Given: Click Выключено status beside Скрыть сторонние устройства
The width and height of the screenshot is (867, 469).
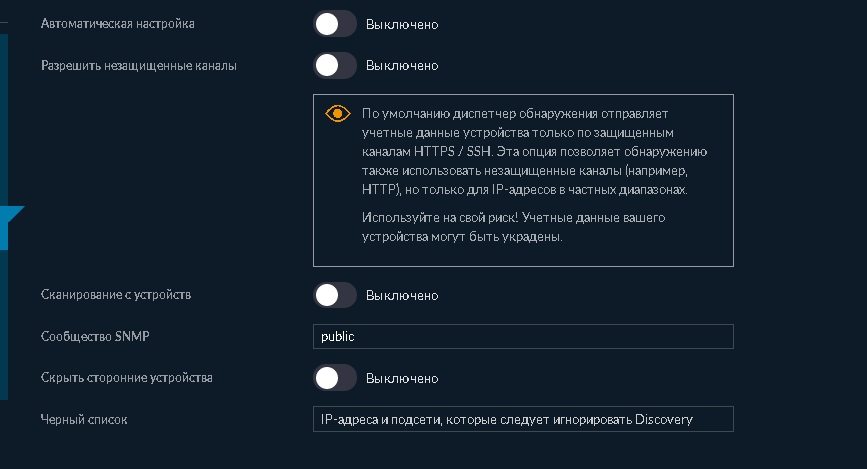Looking at the screenshot, I should click(402, 379).
